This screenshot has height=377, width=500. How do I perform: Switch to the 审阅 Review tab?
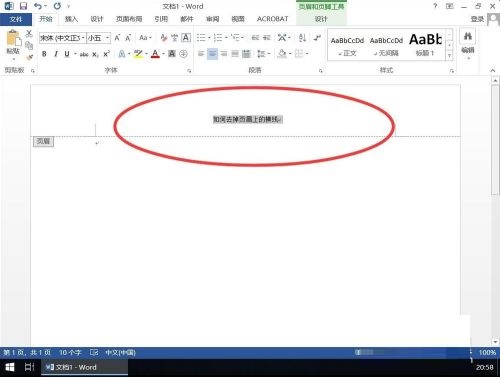(212, 19)
